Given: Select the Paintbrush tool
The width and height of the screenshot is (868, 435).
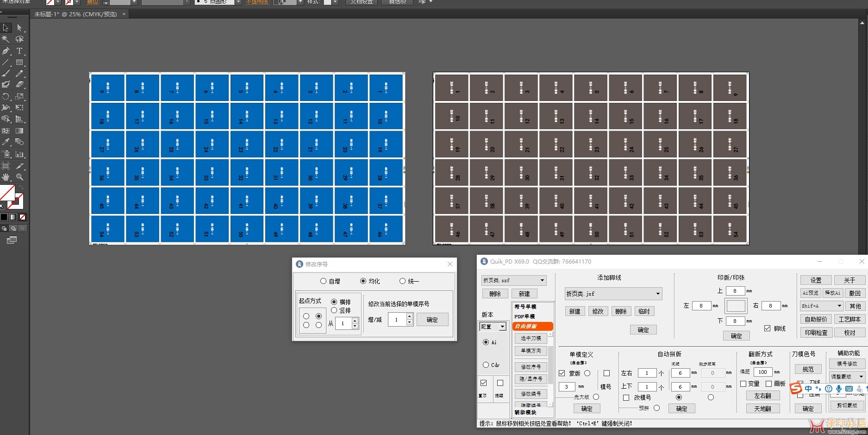Looking at the screenshot, I should pos(6,74).
